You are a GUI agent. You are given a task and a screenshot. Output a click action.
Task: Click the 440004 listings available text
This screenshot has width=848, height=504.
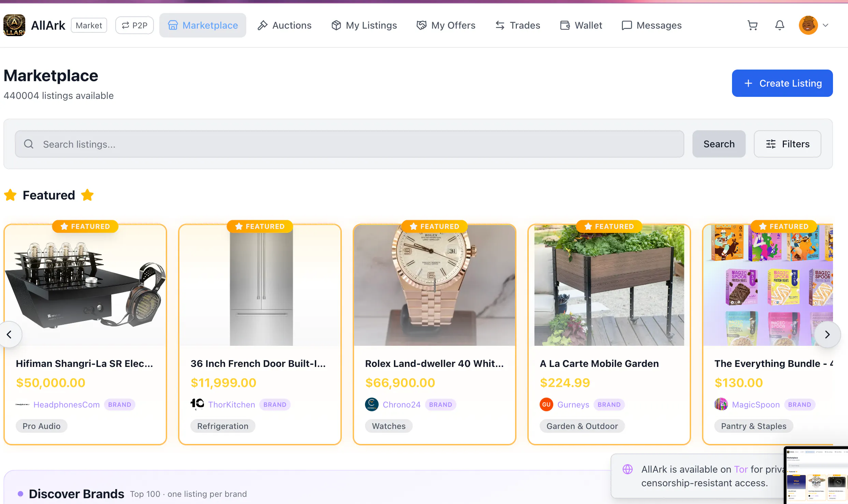[x=59, y=95]
